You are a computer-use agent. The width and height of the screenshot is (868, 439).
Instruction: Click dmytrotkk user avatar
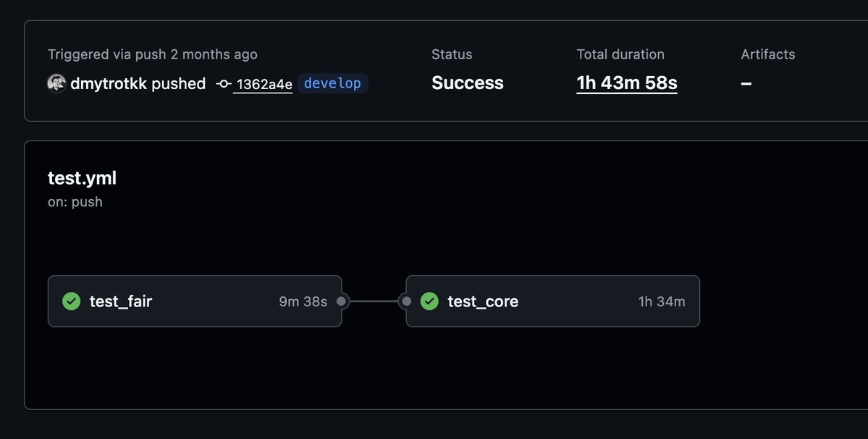[x=56, y=83]
